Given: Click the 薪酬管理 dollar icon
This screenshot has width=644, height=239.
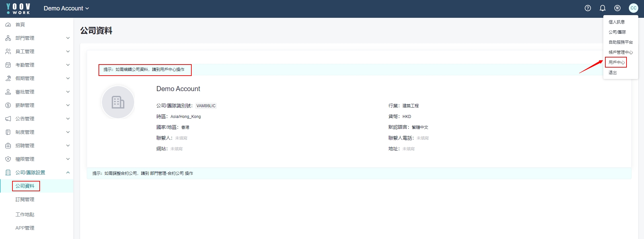Looking at the screenshot, I should (8, 105).
